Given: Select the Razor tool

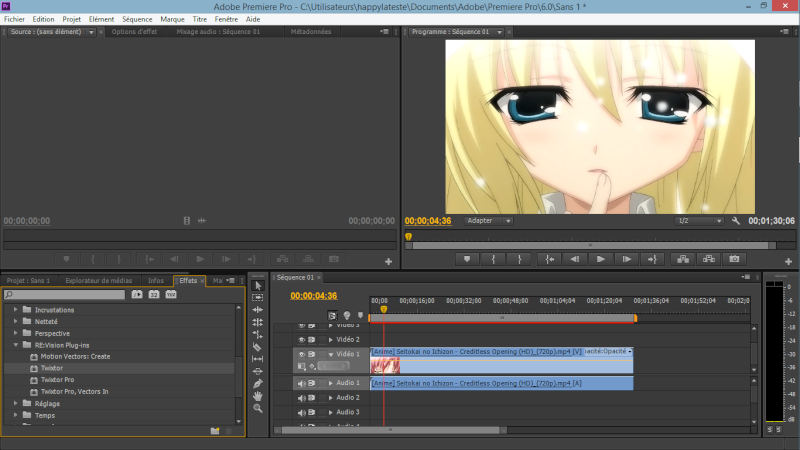Looking at the screenshot, I should pos(258,347).
